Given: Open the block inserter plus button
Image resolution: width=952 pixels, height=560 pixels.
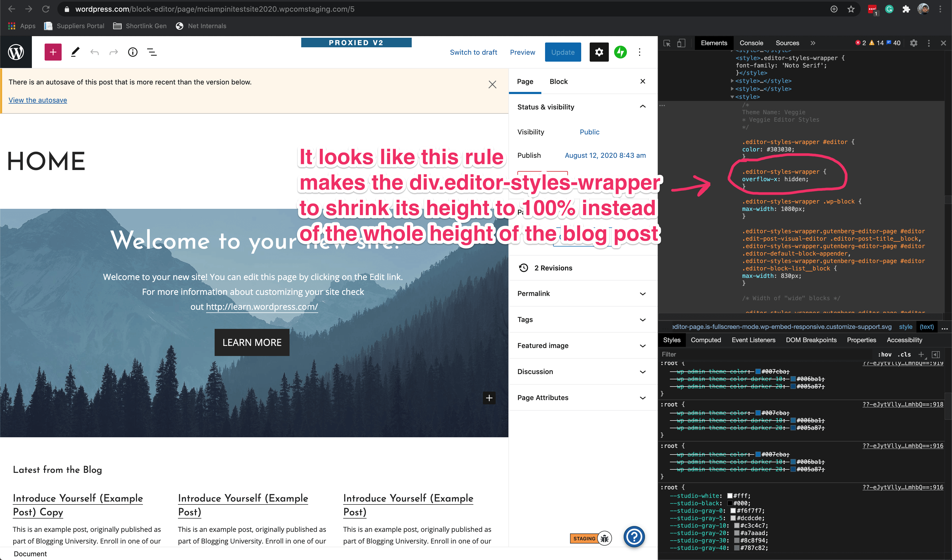Looking at the screenshot, I should tap(53, 52).
